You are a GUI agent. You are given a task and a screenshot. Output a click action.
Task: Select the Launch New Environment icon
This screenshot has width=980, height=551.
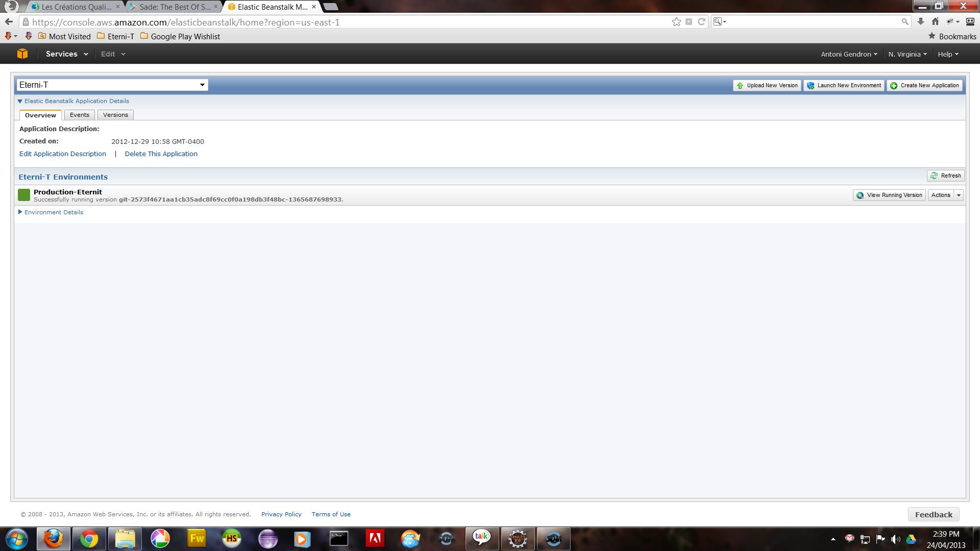pos(811,85)
